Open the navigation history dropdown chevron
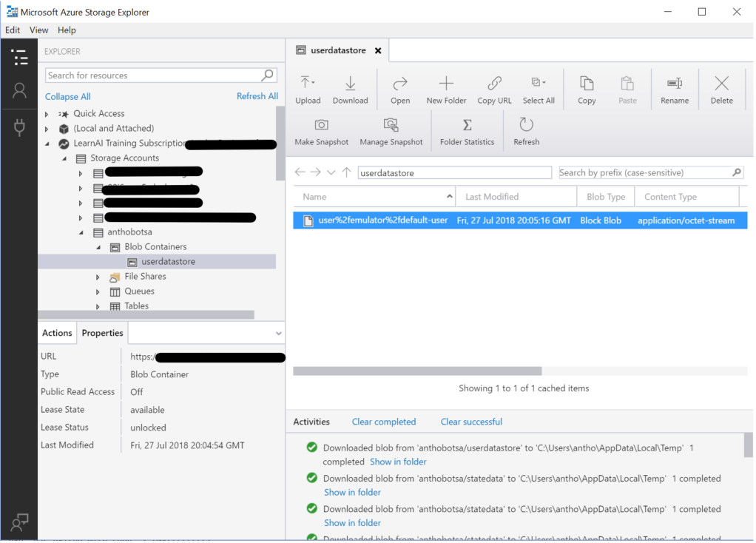 (x=331, y=172)
